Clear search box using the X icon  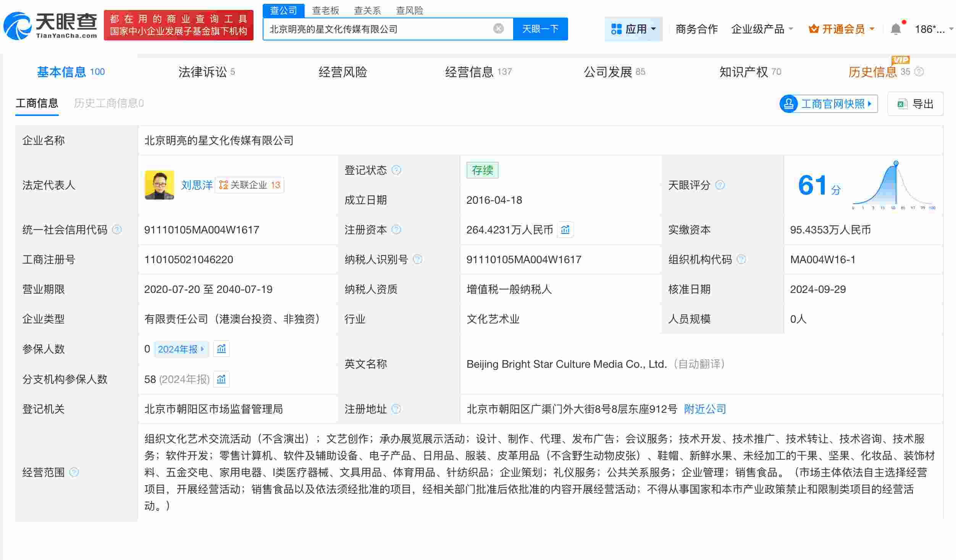point(497,28)
